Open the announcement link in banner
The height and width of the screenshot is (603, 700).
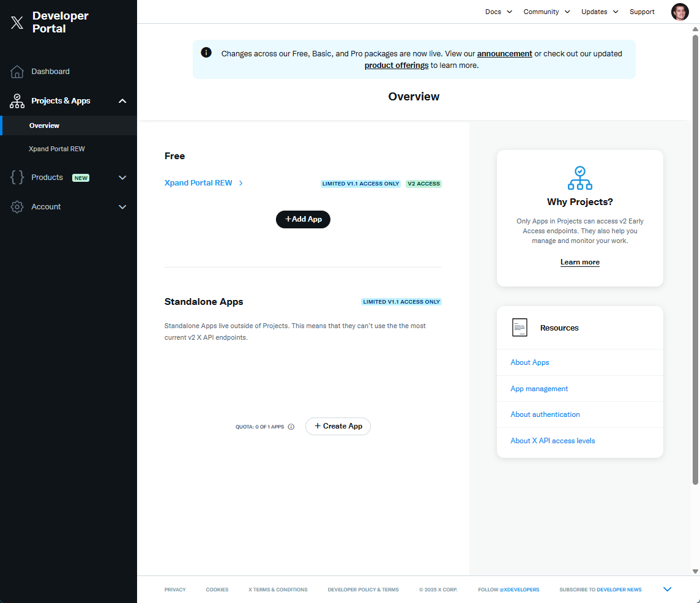point(504,54)
